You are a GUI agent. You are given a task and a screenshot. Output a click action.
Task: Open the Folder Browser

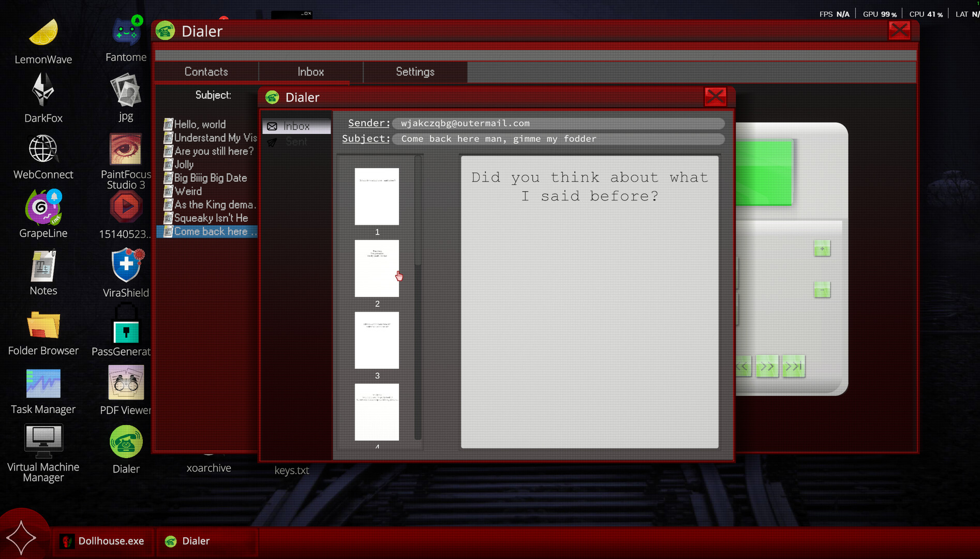[43, 325]
